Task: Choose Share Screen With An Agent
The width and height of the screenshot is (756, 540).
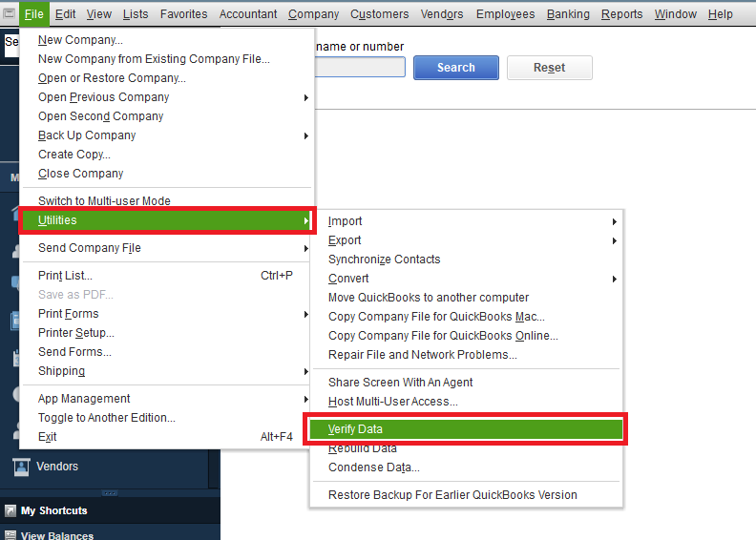Action: (466, 383)
